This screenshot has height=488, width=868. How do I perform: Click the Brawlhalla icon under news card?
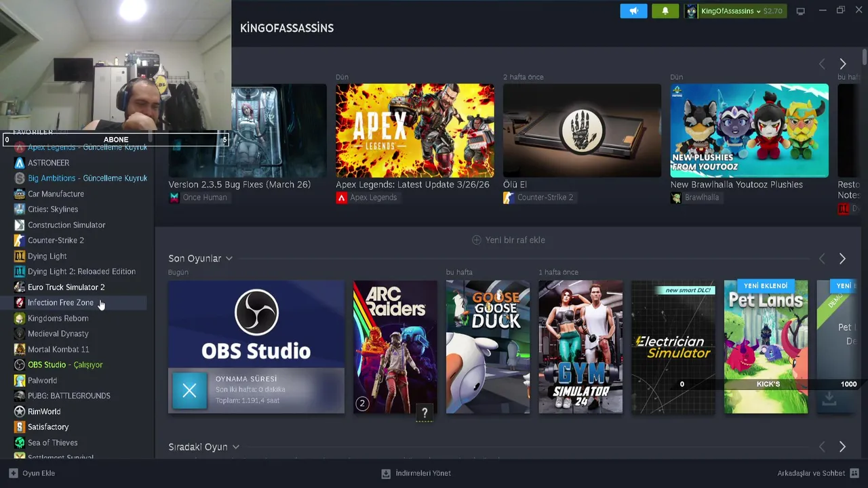pos(676,198)
